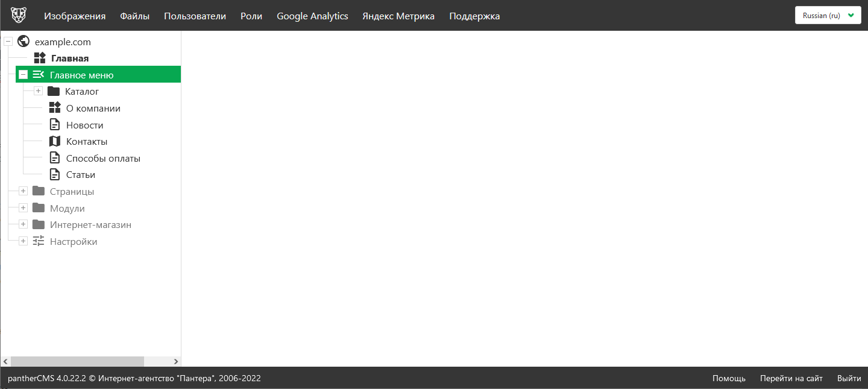Expand the Интернет-магазин tree node
868x389 pixels.
click(24, 224)
